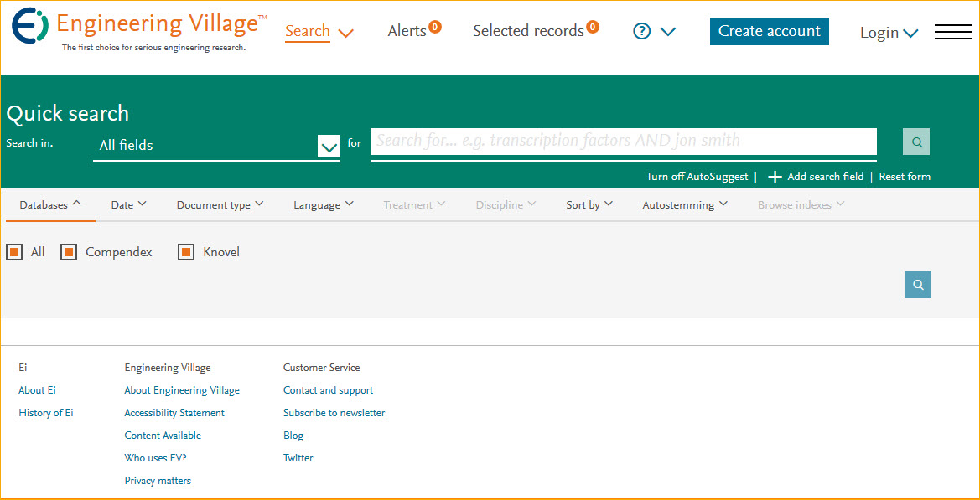
Task: Collapse the Databases tab
Action: 50,204
